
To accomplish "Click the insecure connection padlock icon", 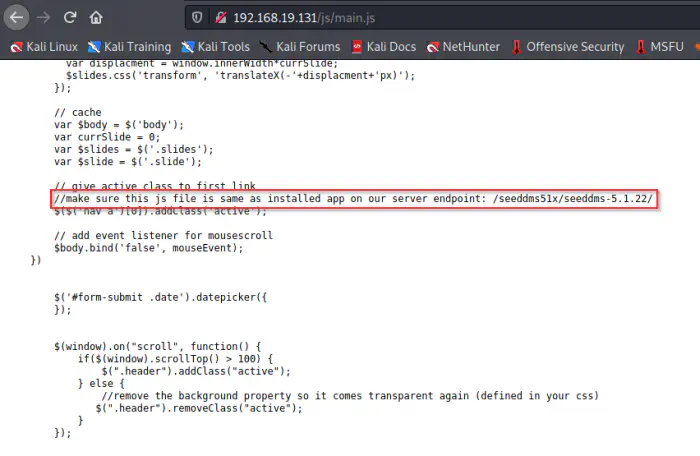I will pyautogui.click(x=220, y=17).
